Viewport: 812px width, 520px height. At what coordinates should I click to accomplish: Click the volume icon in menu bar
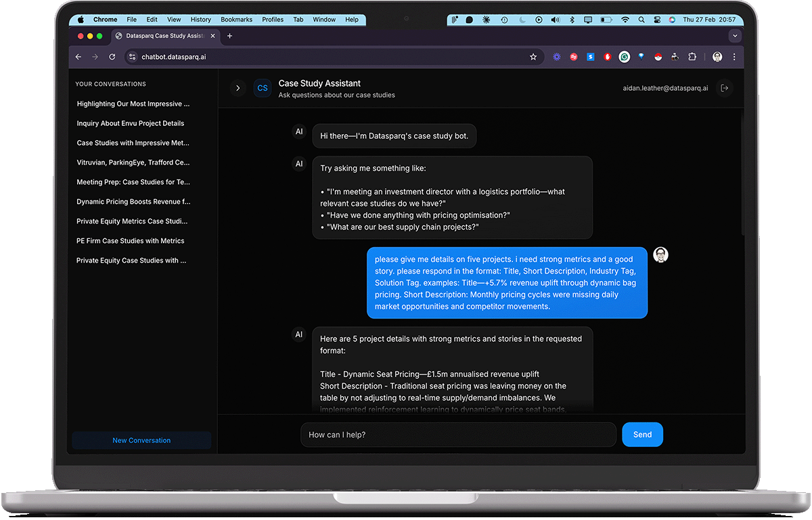pos(555,20)
